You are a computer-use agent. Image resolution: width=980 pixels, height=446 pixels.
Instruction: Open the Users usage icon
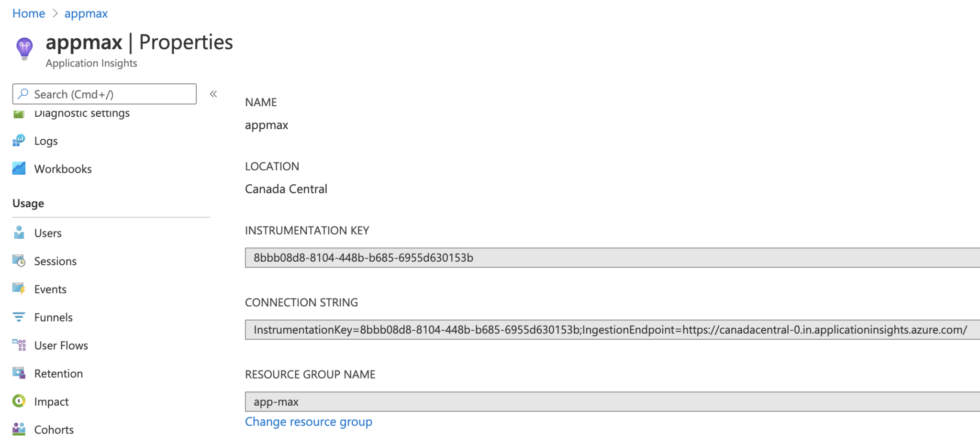click(19, 233)
